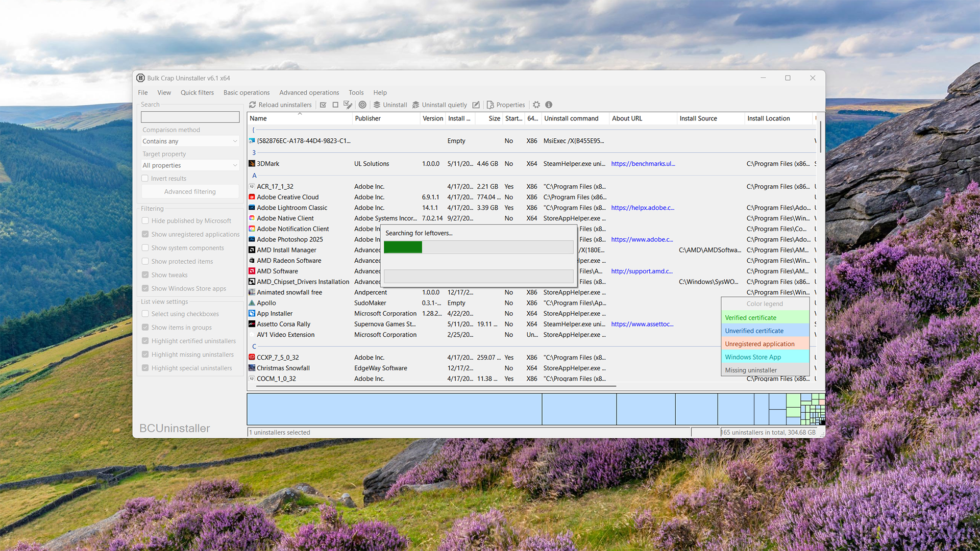Click Verified certificate green legend swatch
980x551 pixels.
coord(765,317)
